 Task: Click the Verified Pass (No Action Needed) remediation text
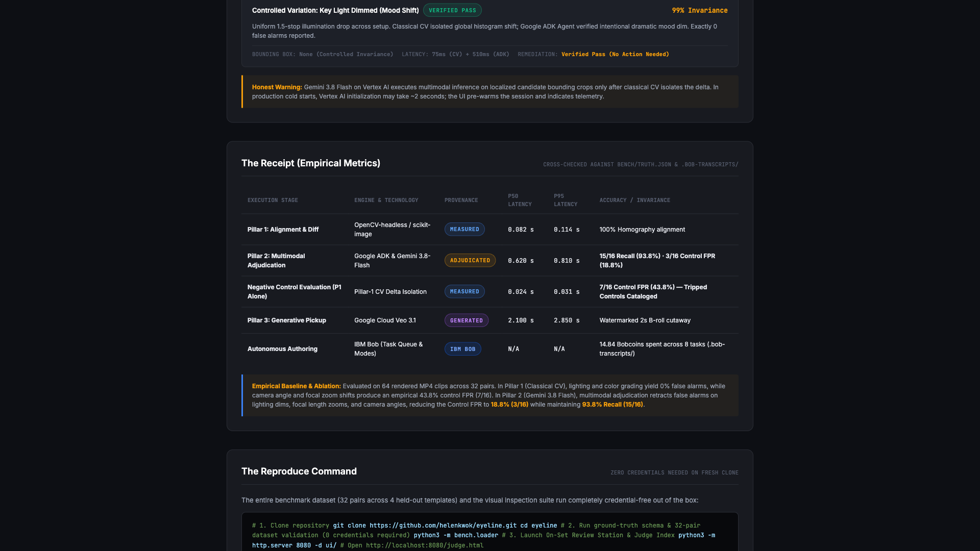[x=615, y=54]
